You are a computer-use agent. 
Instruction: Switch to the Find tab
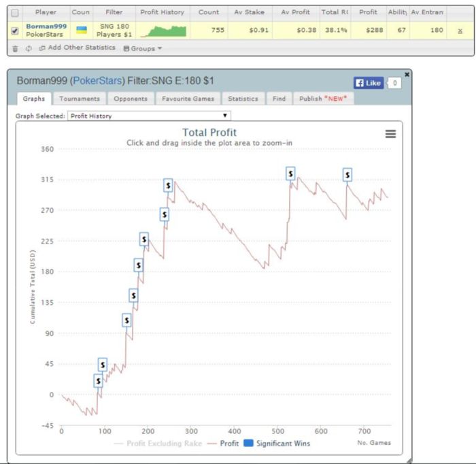(279, 99)
